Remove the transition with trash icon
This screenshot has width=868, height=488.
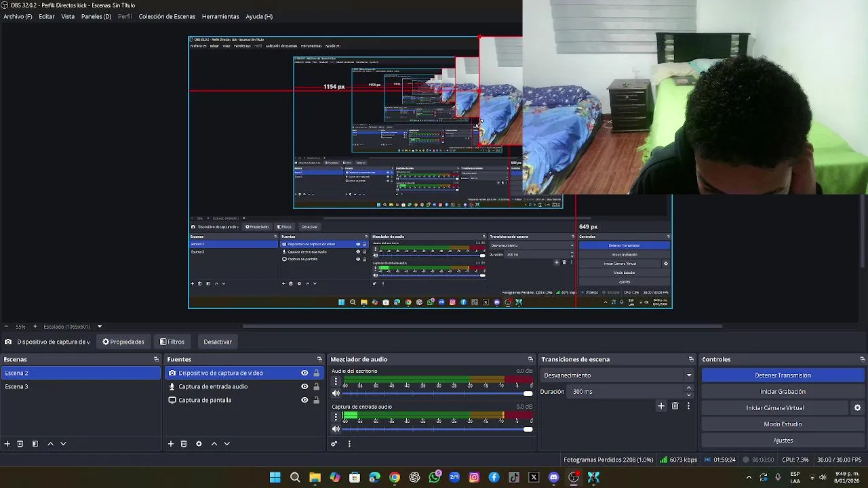[x=675, y=406]
